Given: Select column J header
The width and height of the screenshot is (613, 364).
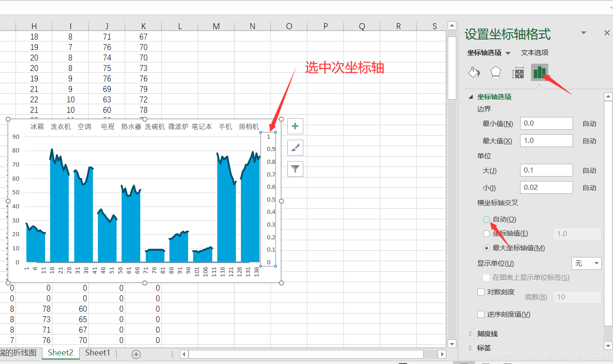Looking at the screenshot, I should click(x=107, y=26).
